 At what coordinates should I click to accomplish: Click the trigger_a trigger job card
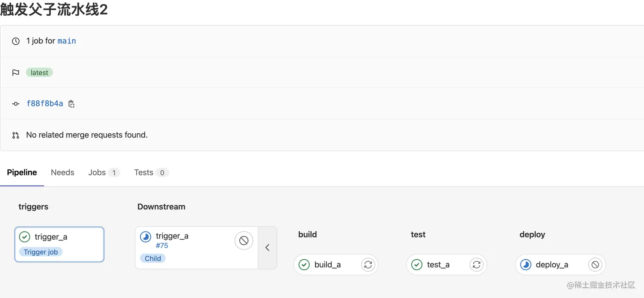pos(59,244)
